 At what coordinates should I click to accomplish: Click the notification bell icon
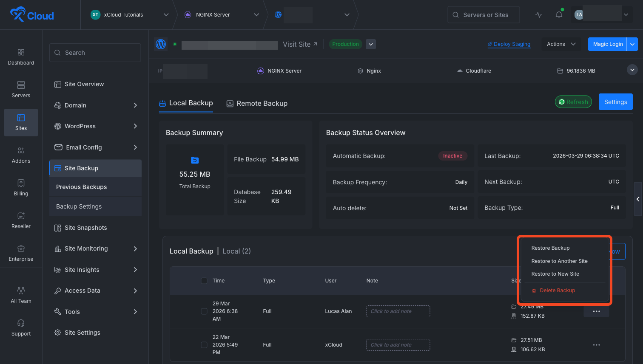click(559, 14)
